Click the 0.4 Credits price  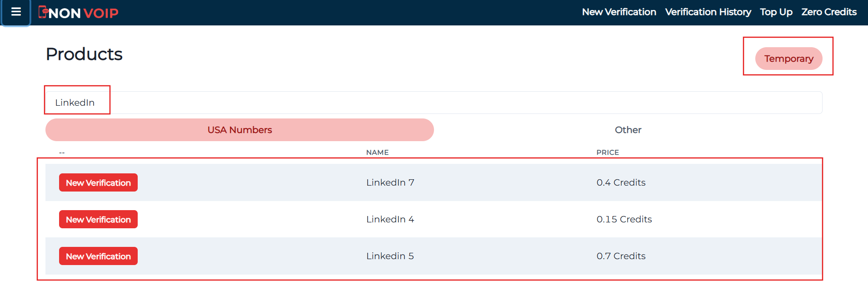click(x=621, y=182)
